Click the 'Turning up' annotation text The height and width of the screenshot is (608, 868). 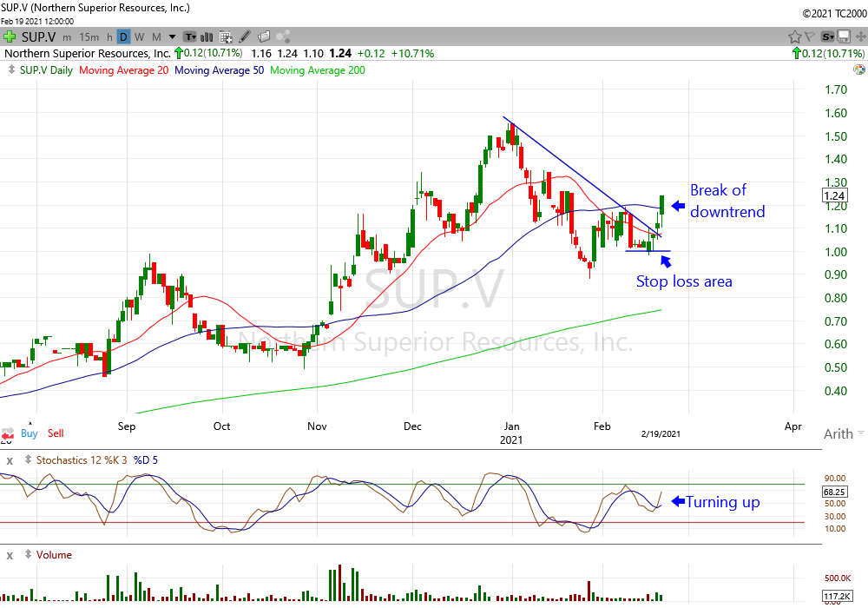(723, 502)
